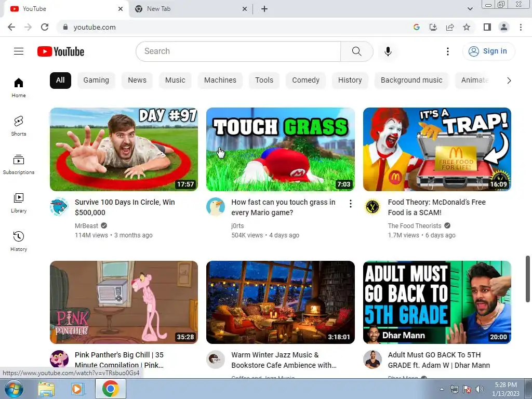The height and width of the screenshot is (399, 532).
Task: Click j0rts channel avatar
Action: coord(216,207)
